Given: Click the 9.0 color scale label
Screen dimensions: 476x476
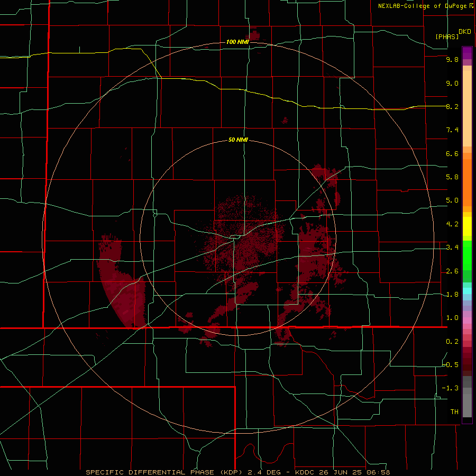Looking at the screenshot, I should (452, 83).
